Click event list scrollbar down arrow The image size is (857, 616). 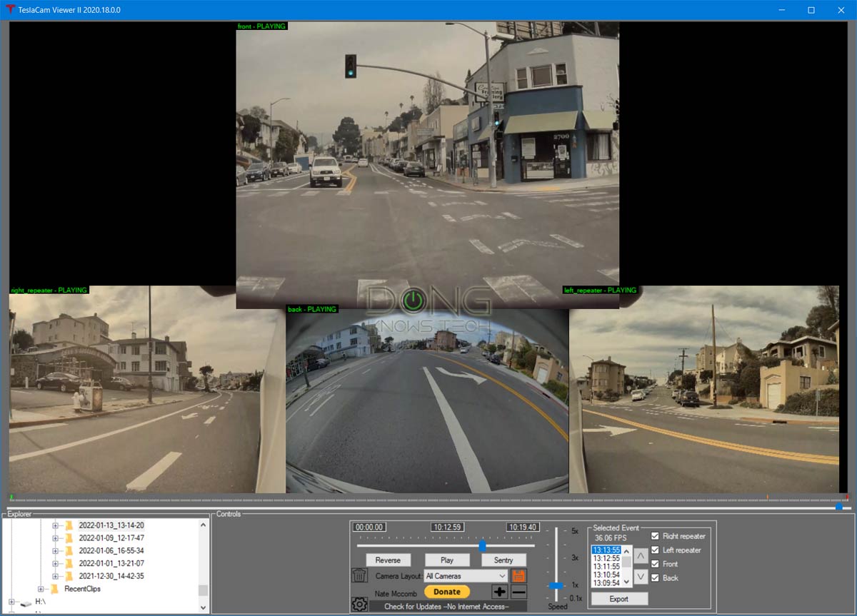click(627, 582)
